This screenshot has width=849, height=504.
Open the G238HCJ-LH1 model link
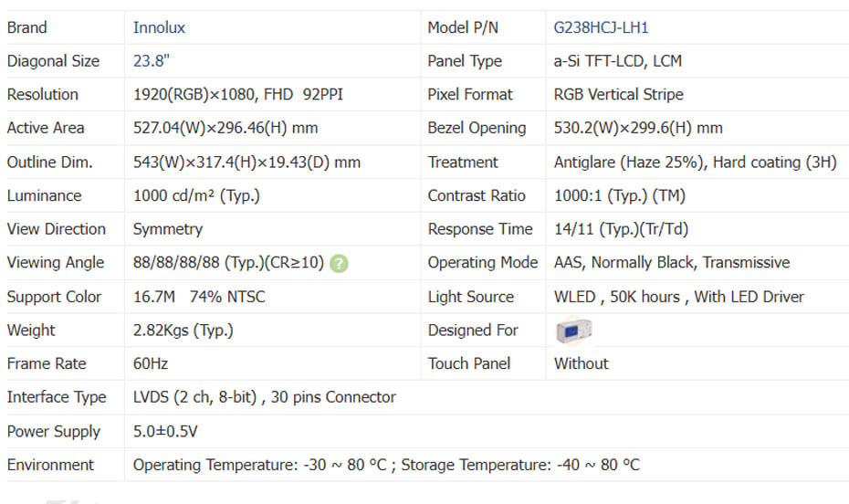[x=601, y=27]
